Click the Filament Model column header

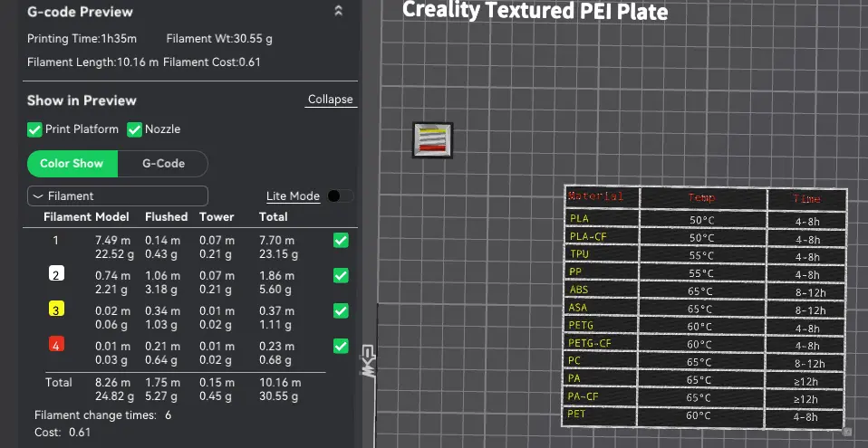[86, 217]
